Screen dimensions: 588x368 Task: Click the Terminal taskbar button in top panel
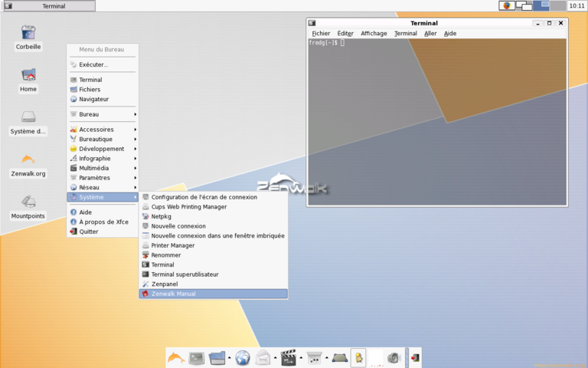[x=50, y=6]
